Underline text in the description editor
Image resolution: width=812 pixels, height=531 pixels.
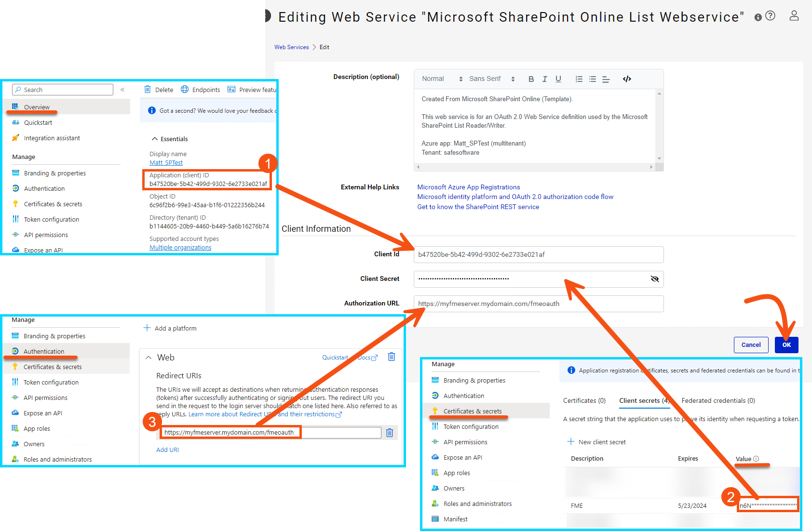558,79
